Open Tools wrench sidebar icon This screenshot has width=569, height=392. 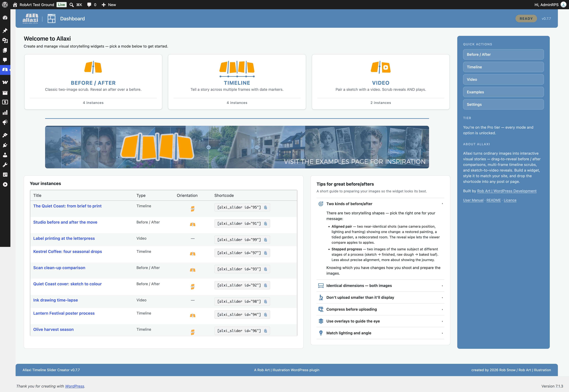[x=5, y=165]
